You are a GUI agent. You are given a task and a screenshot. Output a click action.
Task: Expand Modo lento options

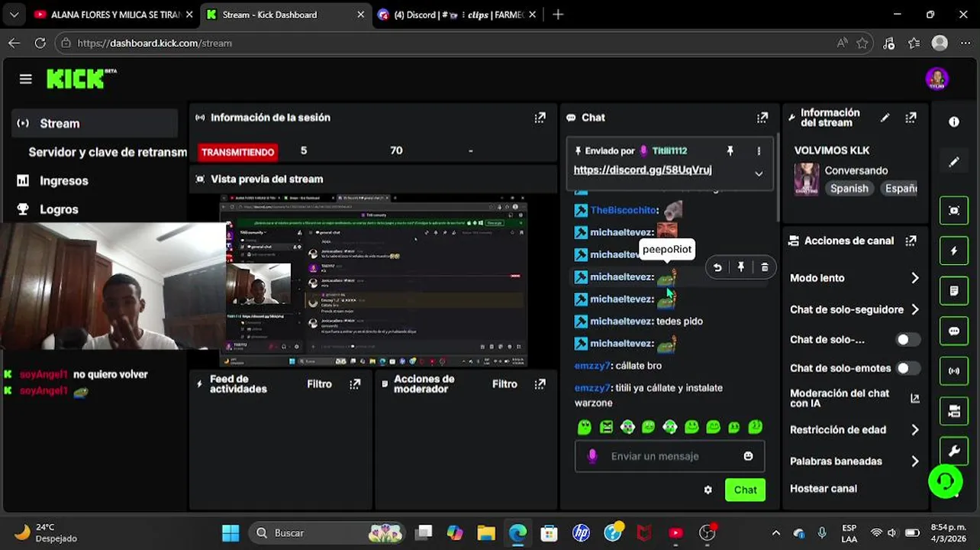[x=914, y=278]
